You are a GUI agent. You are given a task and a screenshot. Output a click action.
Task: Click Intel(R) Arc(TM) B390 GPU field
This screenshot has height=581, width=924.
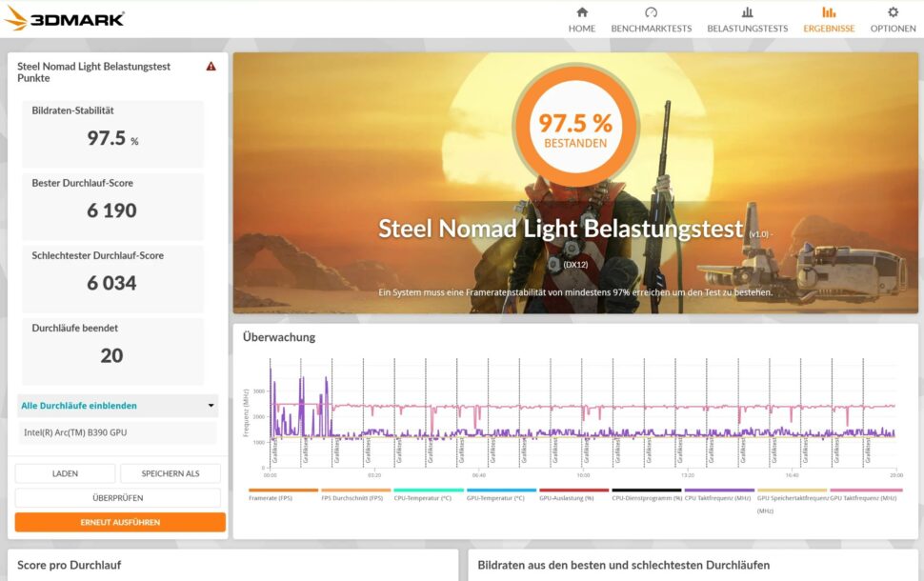(117, 432)
